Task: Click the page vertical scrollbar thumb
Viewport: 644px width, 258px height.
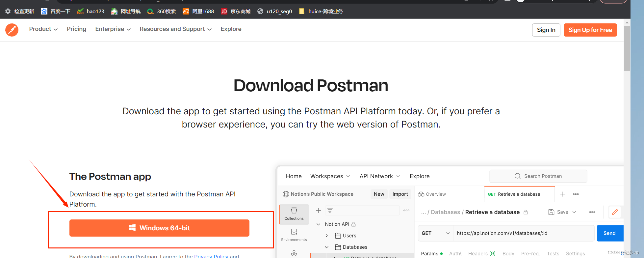Action: [627, 48]
